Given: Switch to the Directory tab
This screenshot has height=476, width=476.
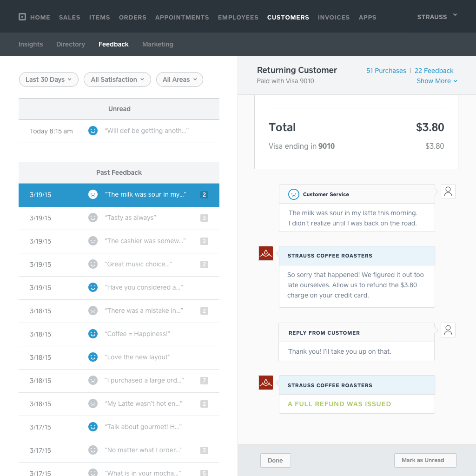Looking at the screenshot, I should [x=71, y=44].
